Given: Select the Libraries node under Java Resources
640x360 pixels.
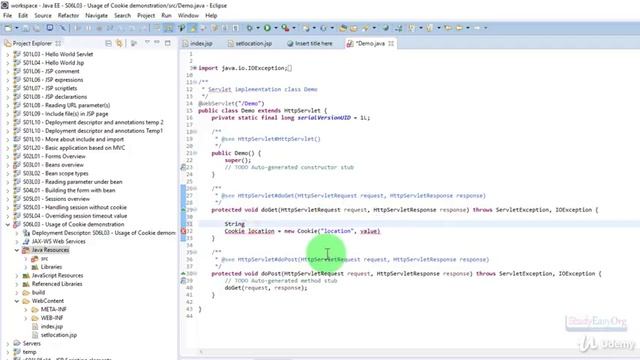Looking at the screenshot, I should pos(51,267).
